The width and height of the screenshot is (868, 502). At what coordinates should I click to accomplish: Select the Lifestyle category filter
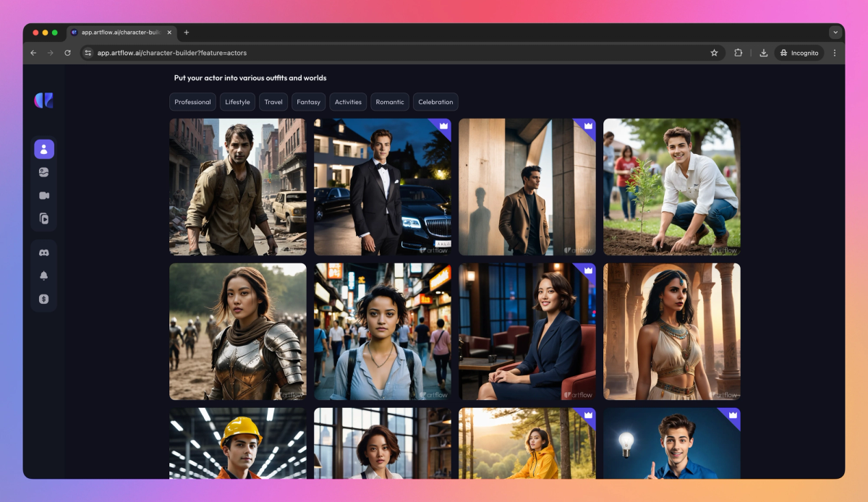tap(237, 102)
